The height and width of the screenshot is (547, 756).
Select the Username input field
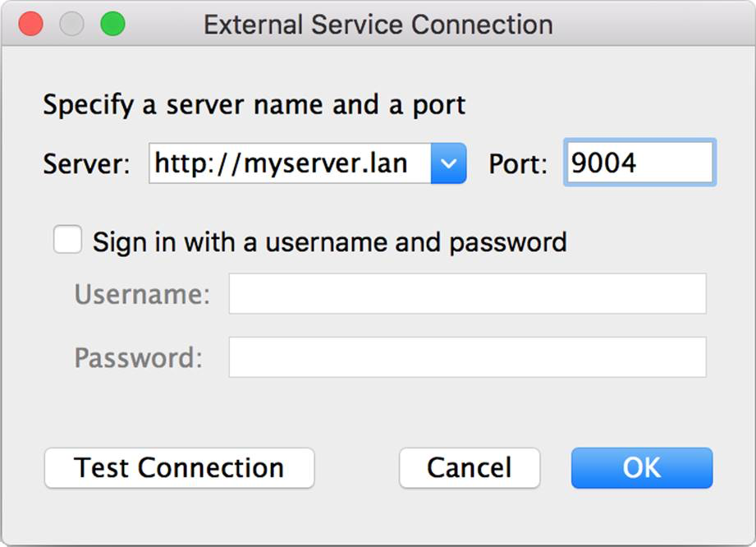pos(467,293)
